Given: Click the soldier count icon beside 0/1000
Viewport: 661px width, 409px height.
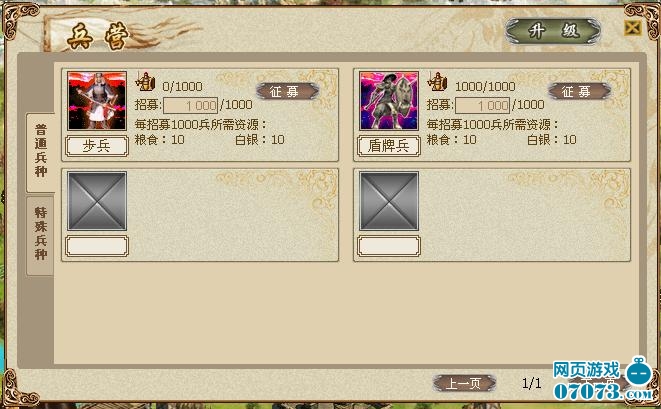Looking at the screenshot, I should 145,81.
